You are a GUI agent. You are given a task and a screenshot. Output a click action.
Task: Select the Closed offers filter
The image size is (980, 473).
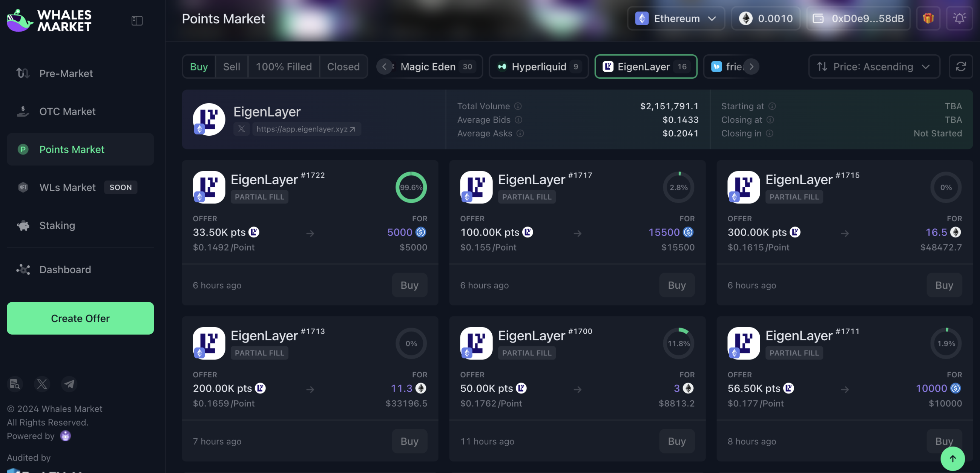[x=343, y=67]
